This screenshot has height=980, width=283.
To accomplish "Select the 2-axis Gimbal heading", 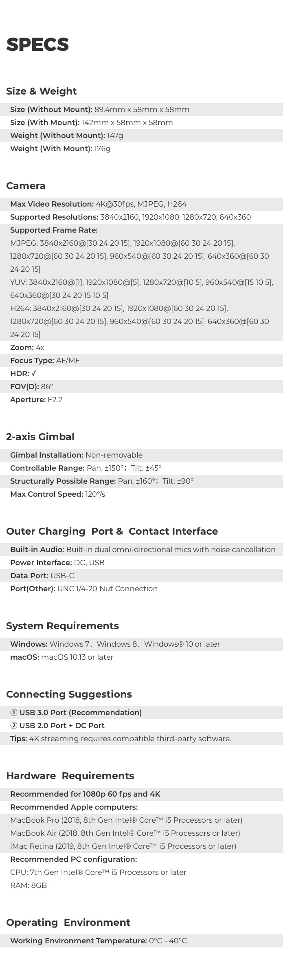I will coord(40,437).
